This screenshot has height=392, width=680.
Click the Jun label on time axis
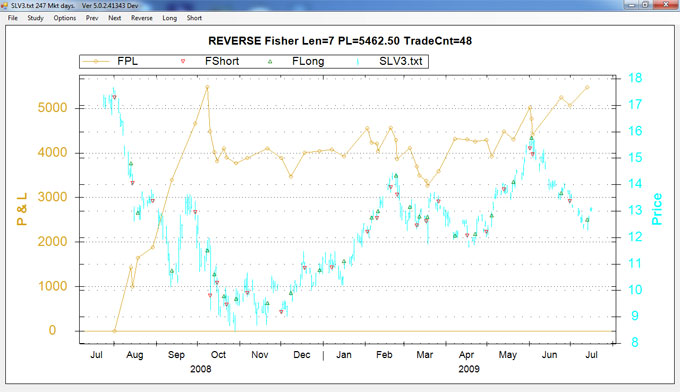(x=549, y=355)
